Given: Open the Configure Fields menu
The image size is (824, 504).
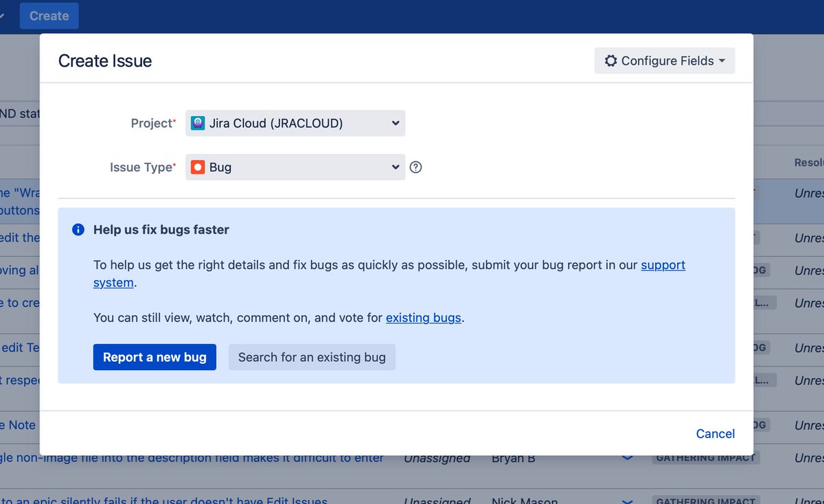Looking at the screenshot, I should (x=665, y=60).
